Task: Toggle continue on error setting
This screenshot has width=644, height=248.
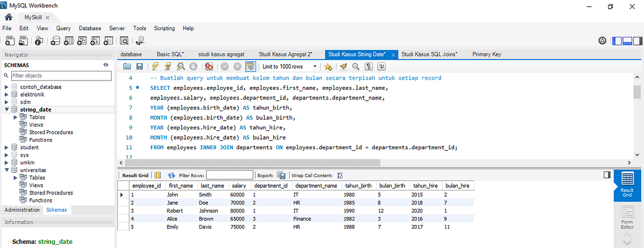Action: [209, 67]
